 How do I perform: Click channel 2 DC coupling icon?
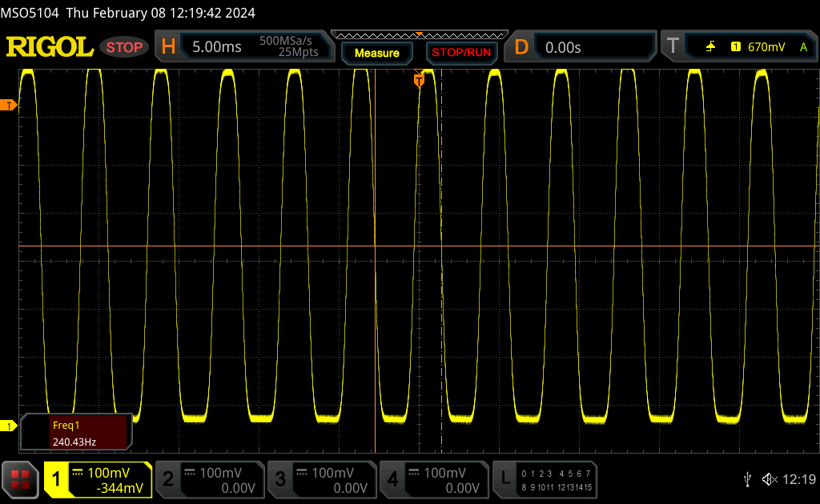190,473
